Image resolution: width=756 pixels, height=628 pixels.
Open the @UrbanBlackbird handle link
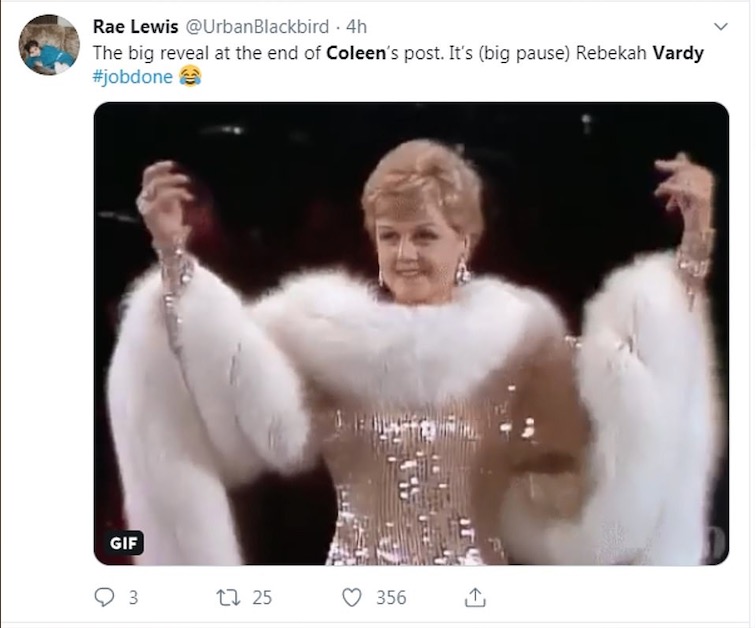258,27
